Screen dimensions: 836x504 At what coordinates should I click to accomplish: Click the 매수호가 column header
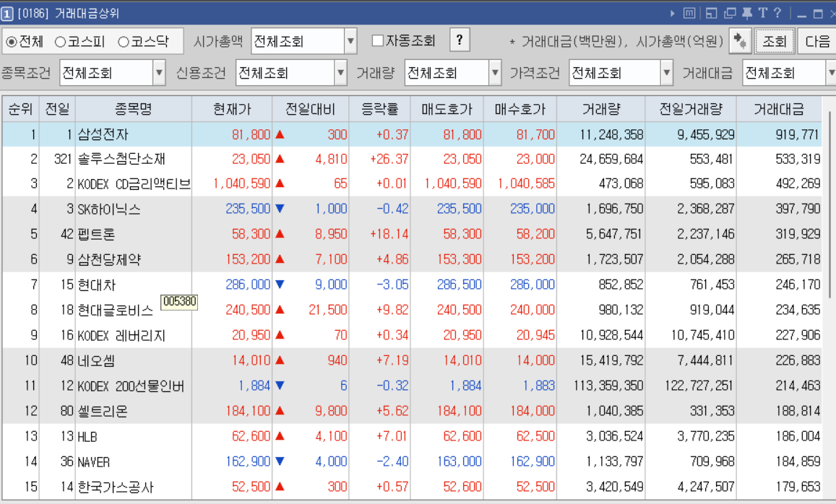pos(520,109)
